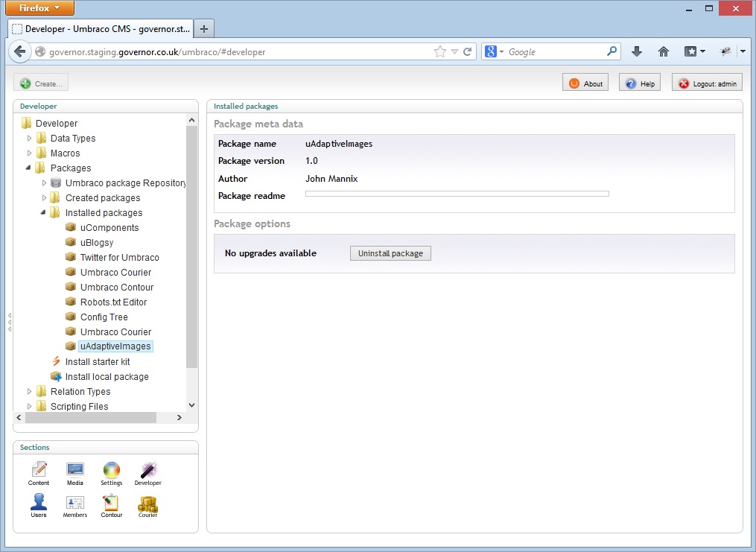Image resolution: width=756 pixels, height=552 pixels.
Task: Expand the Scripting Files tree node
Action: 29,407
